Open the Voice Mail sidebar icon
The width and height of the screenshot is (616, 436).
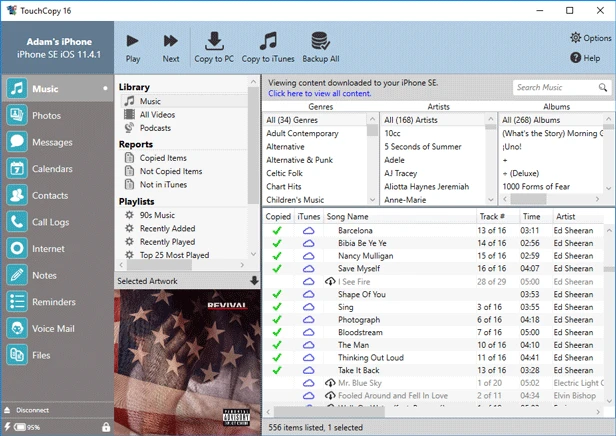point(17,328)
